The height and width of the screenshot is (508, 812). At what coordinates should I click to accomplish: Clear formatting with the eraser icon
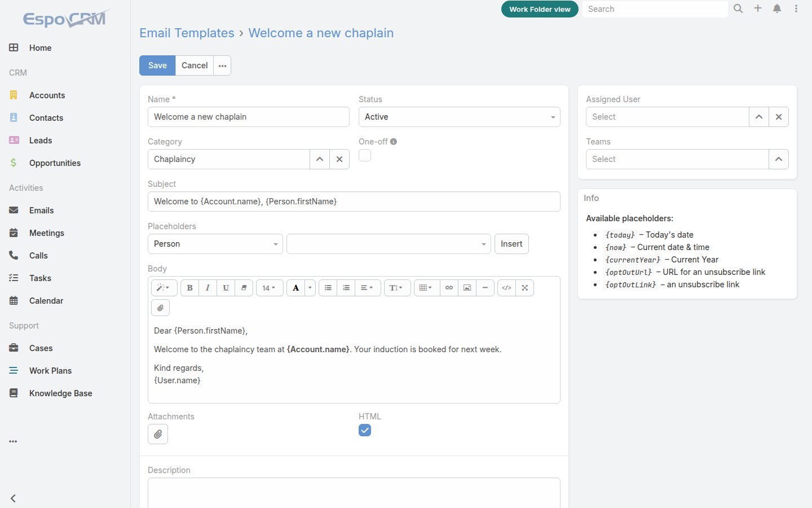[244, 288]
